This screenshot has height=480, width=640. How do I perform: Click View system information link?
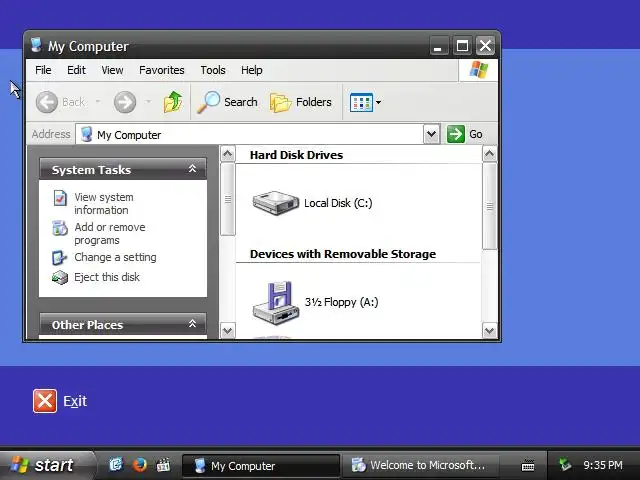[x=104, y=203]
